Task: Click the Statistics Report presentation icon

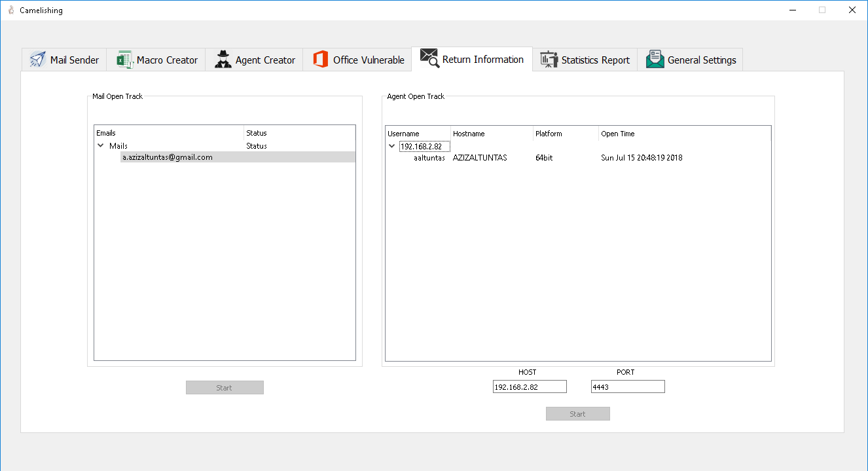Action: click(549, 60)
